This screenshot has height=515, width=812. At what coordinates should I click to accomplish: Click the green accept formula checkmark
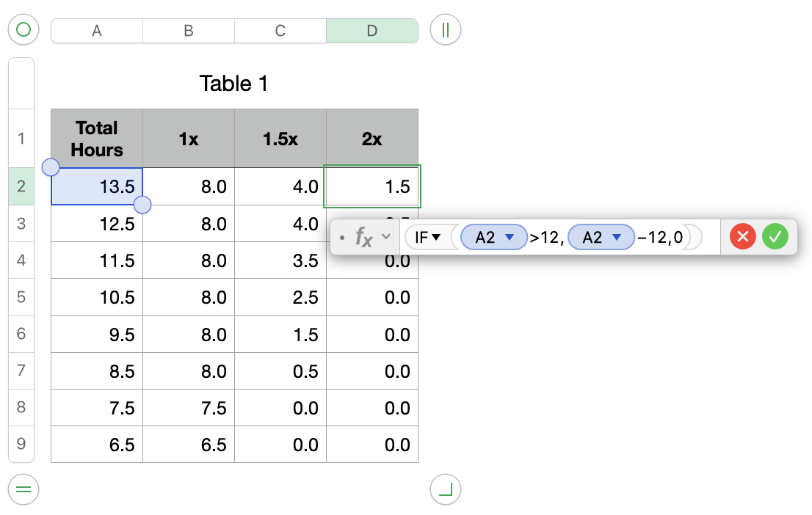point(775,237)
